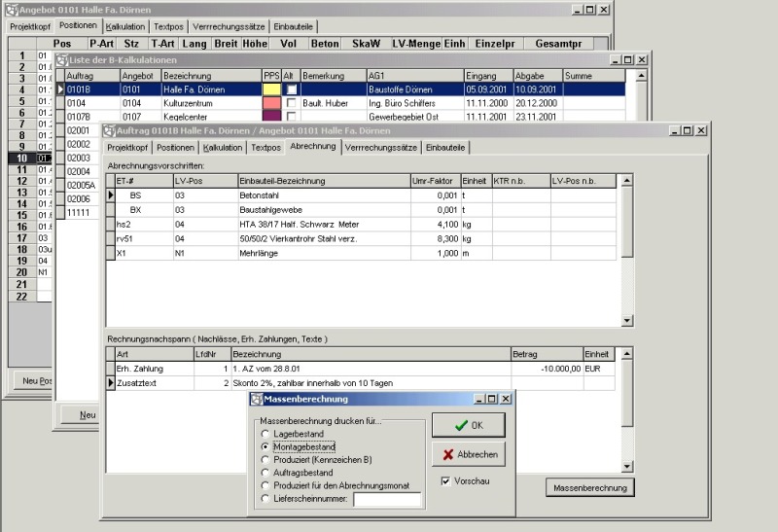The image size is (778, 532).
Task: Open the Positionen tab in Auftrag window
Action: coord(175,148)
